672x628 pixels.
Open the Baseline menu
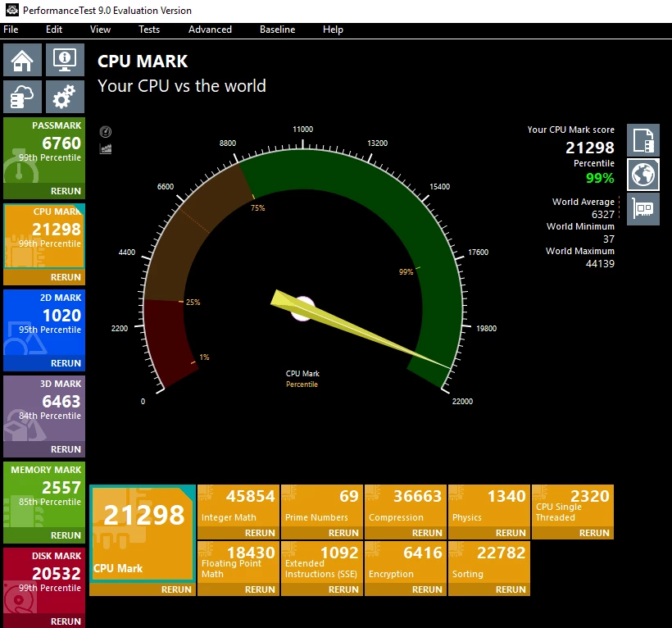pyautogui.click(x=277, y=30)
